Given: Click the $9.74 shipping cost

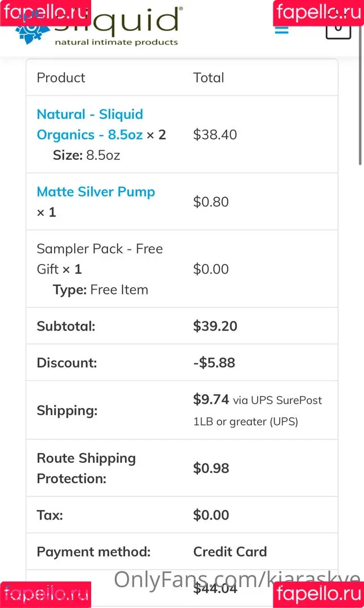Looking at the screenshot, I should (x=211, y=399).
